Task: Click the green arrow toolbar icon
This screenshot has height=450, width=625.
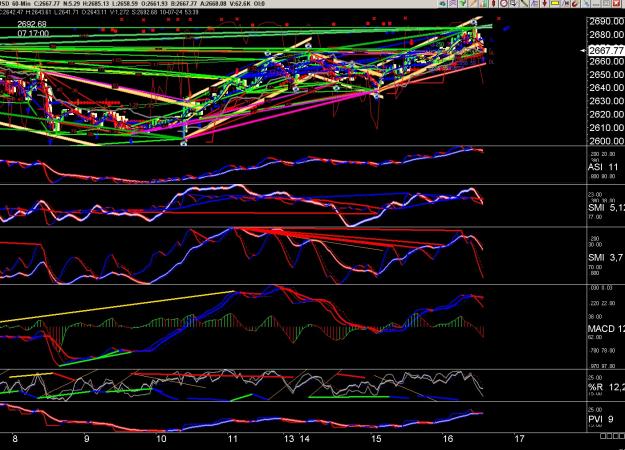Action: pos(463,4)
